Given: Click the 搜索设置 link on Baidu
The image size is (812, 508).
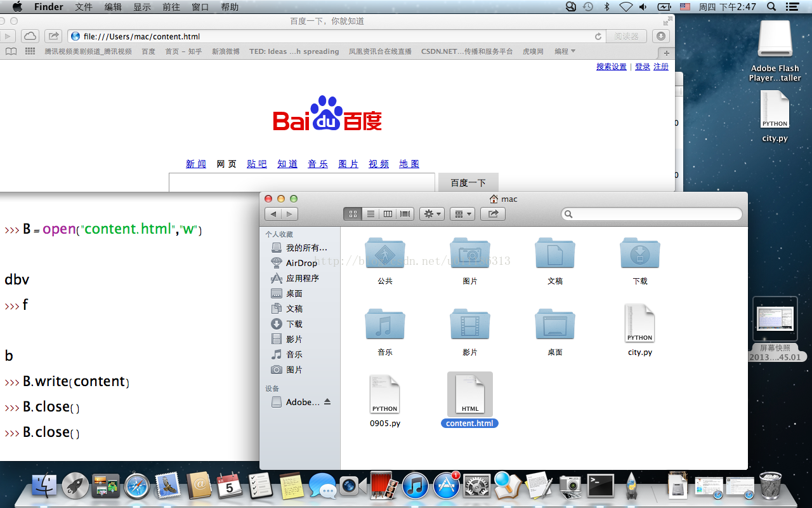Looking at the screenshot, I should click(x=612, y=67).
